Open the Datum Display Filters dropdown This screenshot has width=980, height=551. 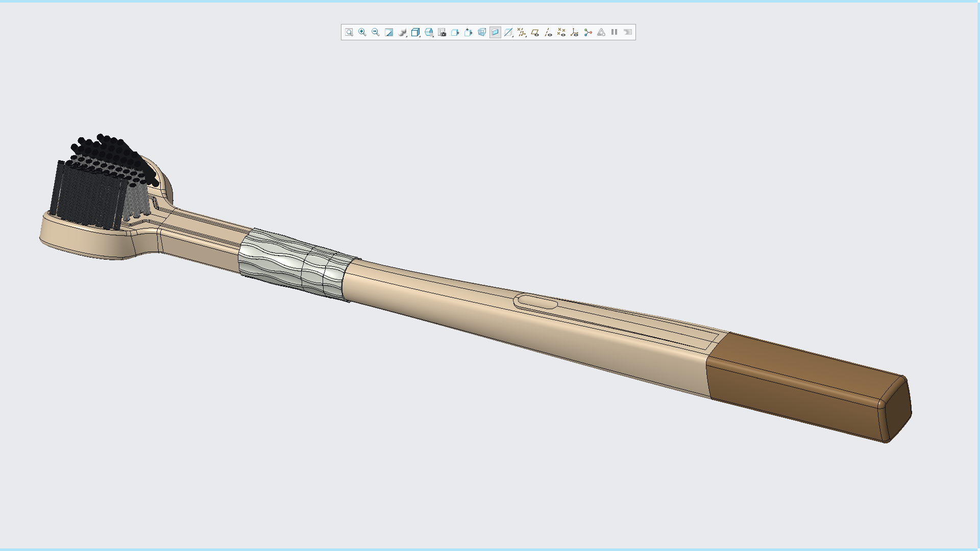tap(522, 32)
